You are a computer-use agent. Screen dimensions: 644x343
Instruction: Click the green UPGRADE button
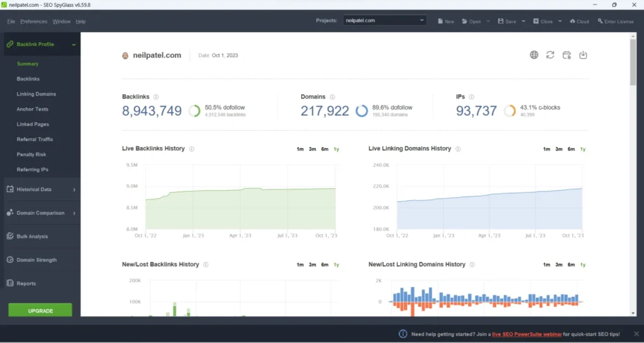(x=40, y=311)
